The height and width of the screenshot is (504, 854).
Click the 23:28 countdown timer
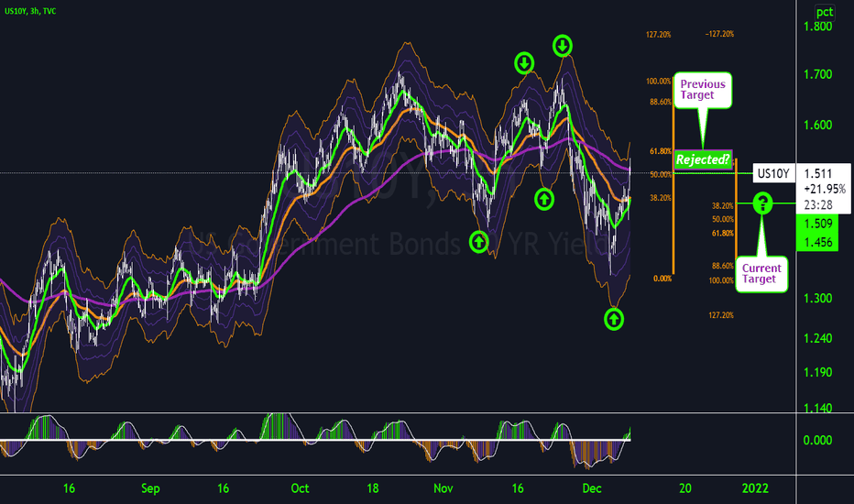pos(818,205)
